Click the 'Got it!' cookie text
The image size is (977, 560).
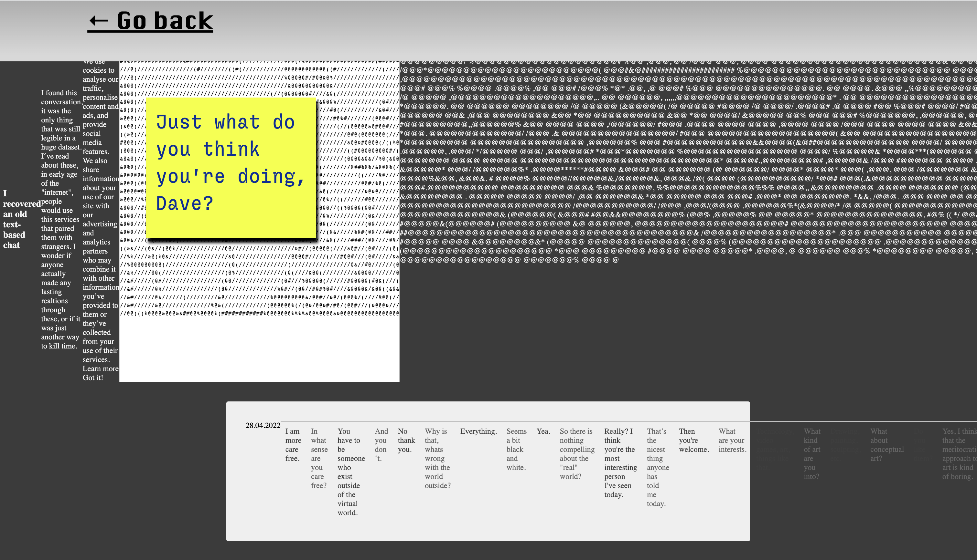(93, 378)
